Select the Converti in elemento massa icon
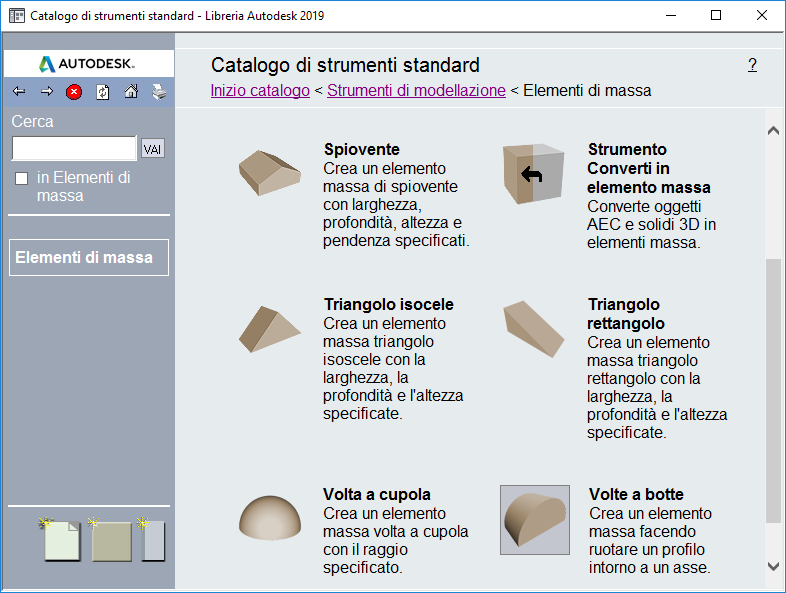 coord(533,174)
